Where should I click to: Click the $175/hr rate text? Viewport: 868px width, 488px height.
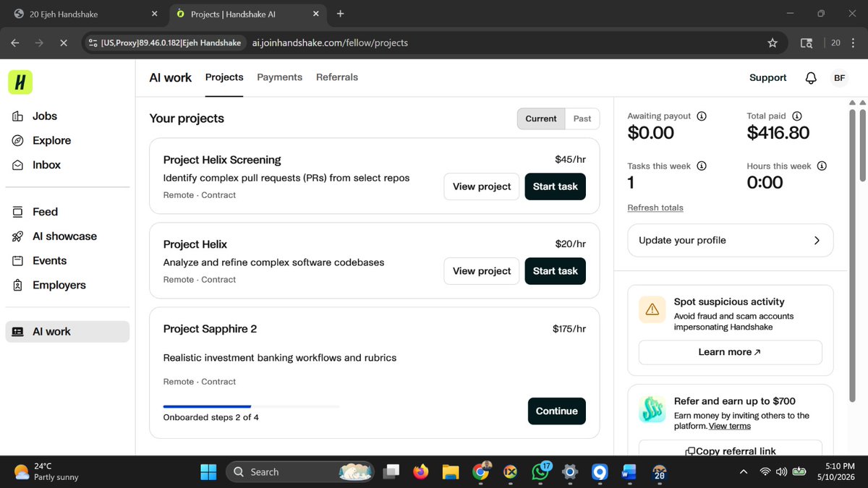click(x=569, y=329)
